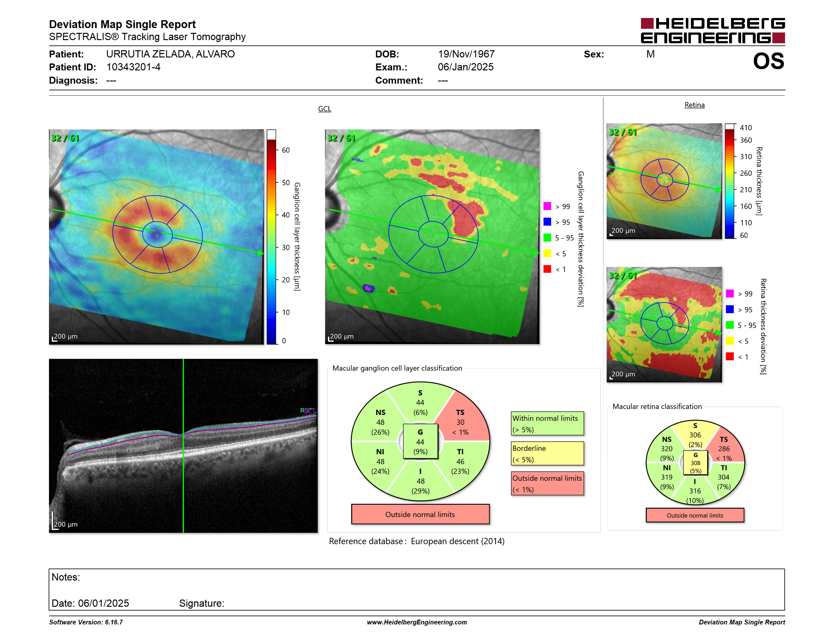Image resolution: width=834 pixels, height=644 pixels.
Task: Select the patient name URRUTIA ZELADA, ALVARO
Action: click(x=170, y=54)
